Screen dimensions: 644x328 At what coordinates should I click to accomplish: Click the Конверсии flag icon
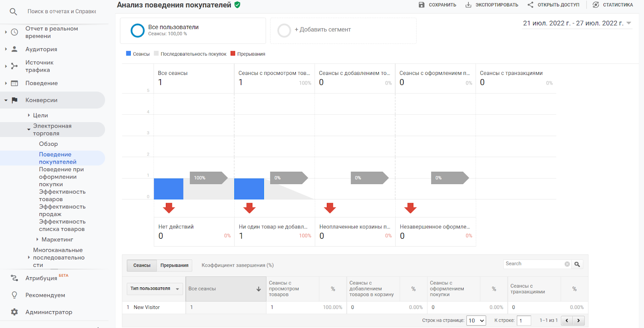tap(14, 100)
